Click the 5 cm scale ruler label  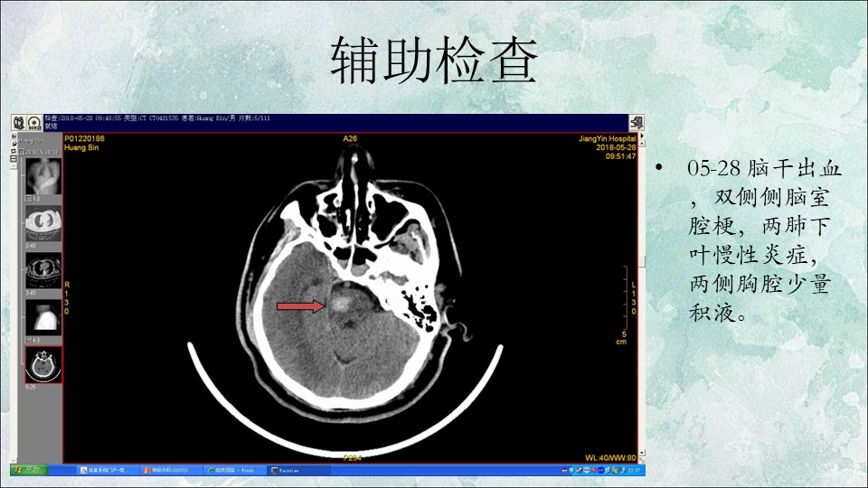click(622, 338)
